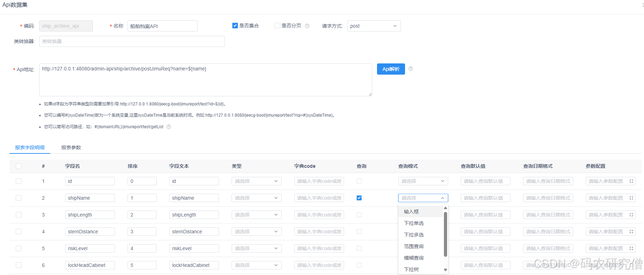Click scroll-down arrow of query mode list
644x275 pixels.
click(x=446, y=270)
